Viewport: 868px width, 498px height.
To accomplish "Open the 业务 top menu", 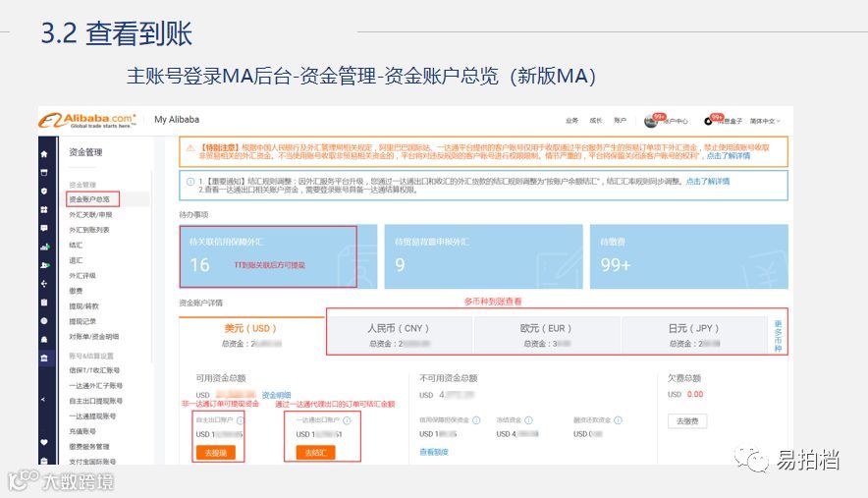I will click(x=571, y=120).
